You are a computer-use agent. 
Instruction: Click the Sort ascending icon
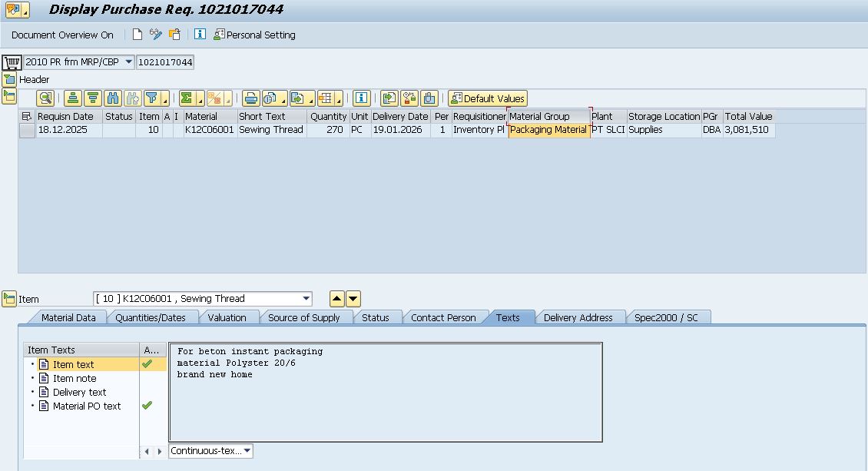click(73, 98)
